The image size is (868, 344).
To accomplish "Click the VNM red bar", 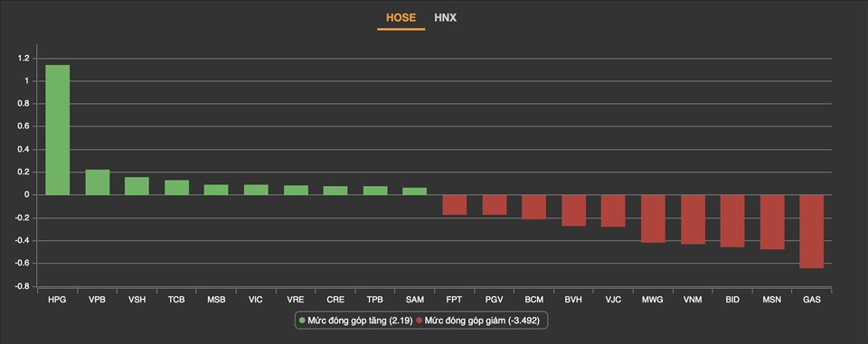I will [x=693, y=219].
